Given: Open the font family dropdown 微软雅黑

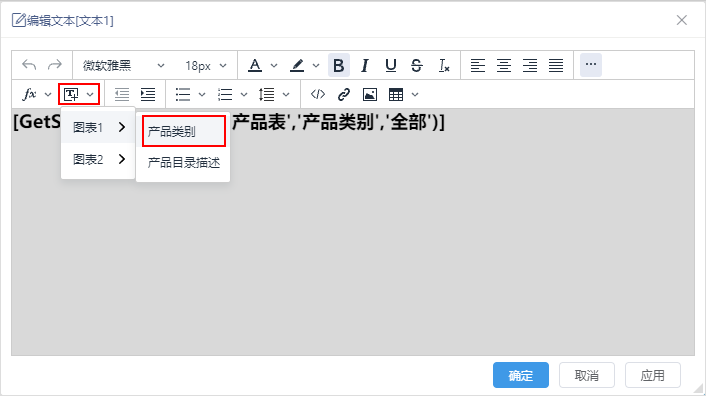Looking at the screenshot, I should [x=123, y=66].
